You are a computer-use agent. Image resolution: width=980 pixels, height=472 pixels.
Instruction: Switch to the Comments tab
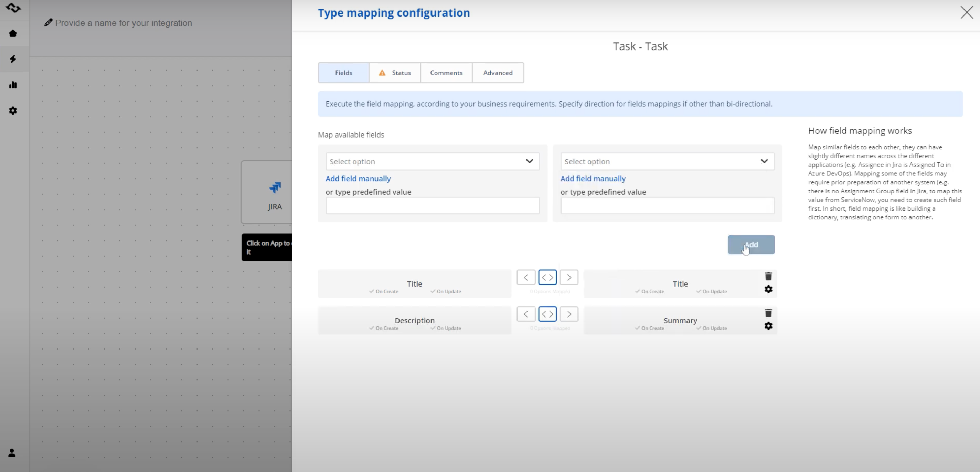click(x=446, y=72)
